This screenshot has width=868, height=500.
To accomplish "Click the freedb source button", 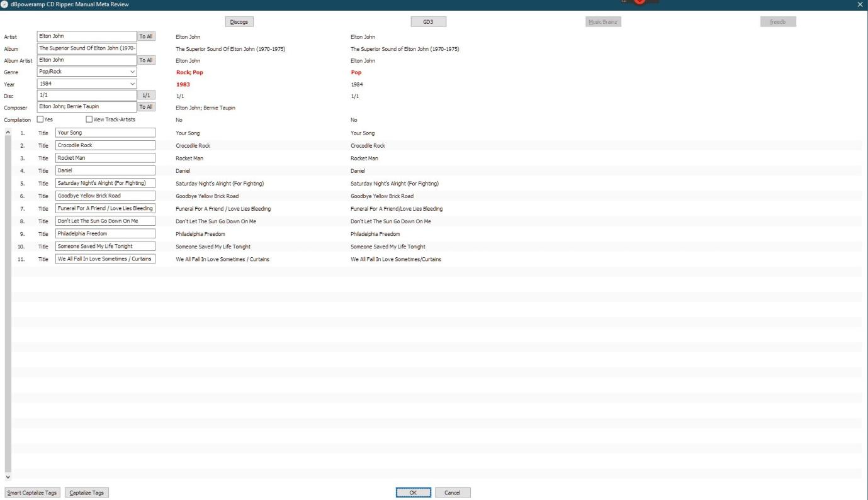I will tap(778, 22).
